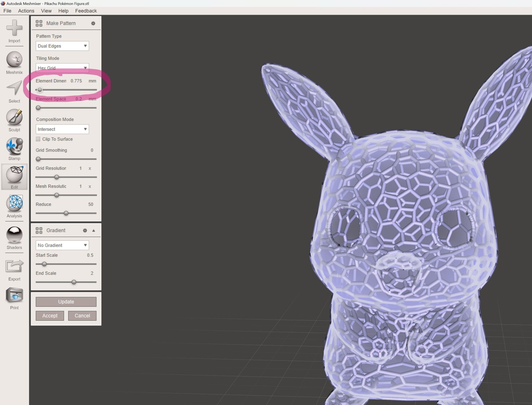Click the Export icon
532x405 pixels.
pyautogui.click(x=14, y=266)
